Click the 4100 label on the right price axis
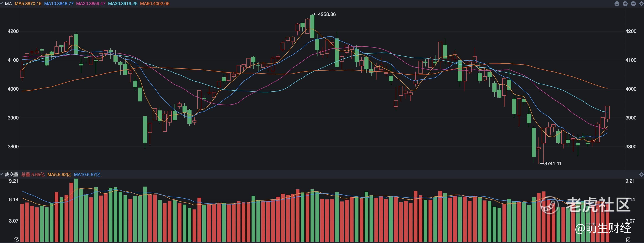This screenshot has width=644, height=243. [x=631, y=60]
